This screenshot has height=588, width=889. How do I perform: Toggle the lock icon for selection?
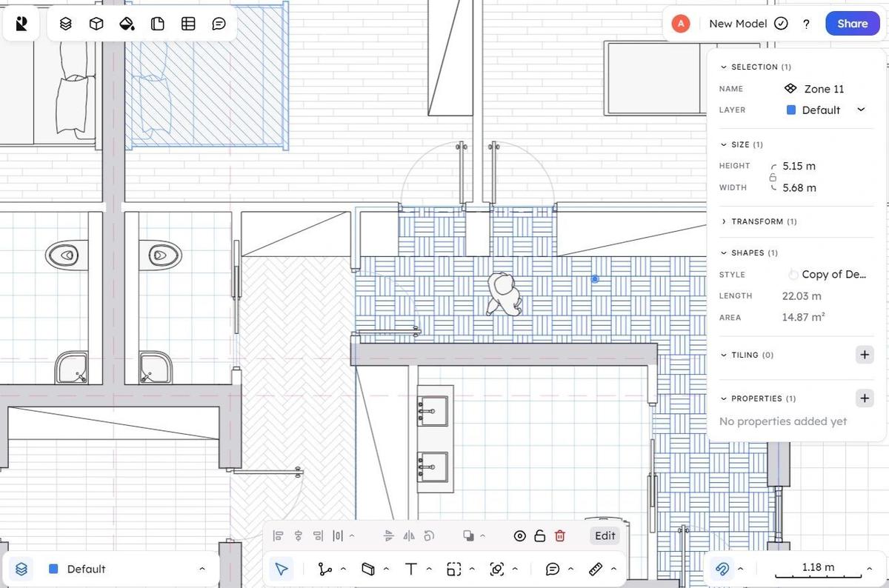coord(540,535)
